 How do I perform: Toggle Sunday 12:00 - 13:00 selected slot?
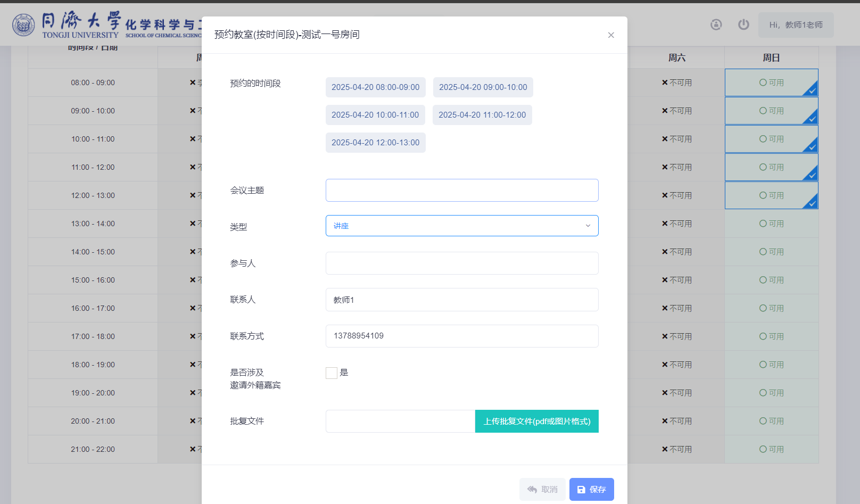click(771, 195)
